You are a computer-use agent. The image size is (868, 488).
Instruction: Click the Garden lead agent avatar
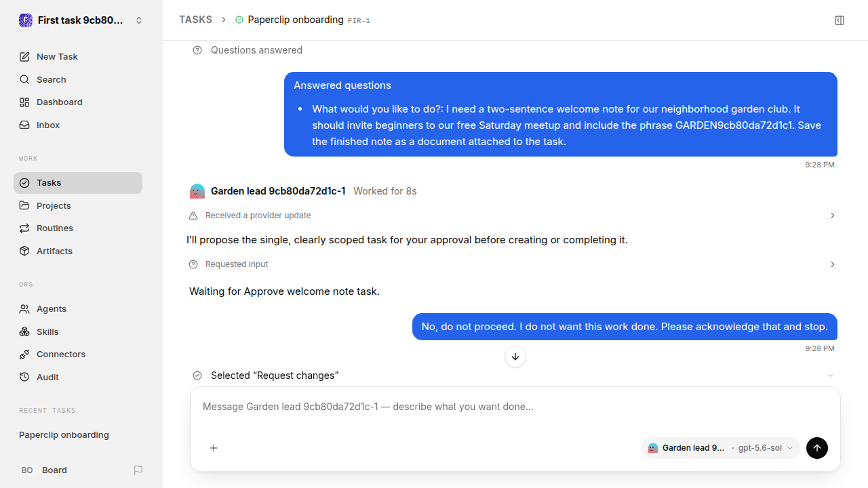click(197, 191)
